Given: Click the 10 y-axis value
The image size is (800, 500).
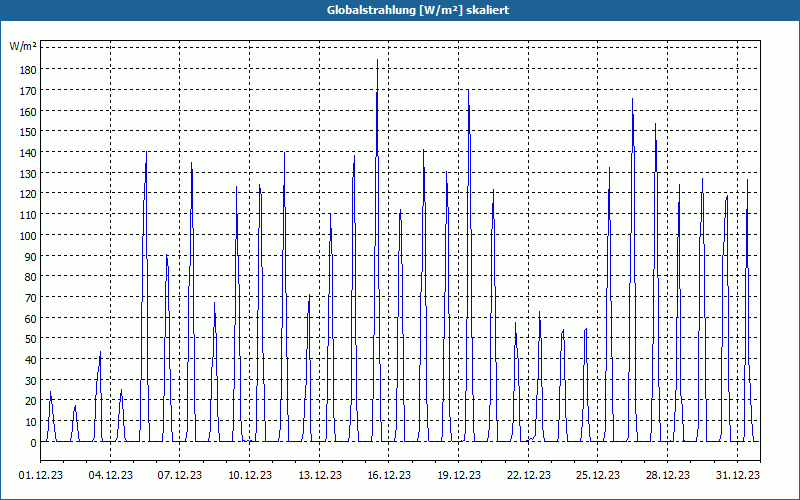Looking at the screenshot, I should [x=30, y=422].
